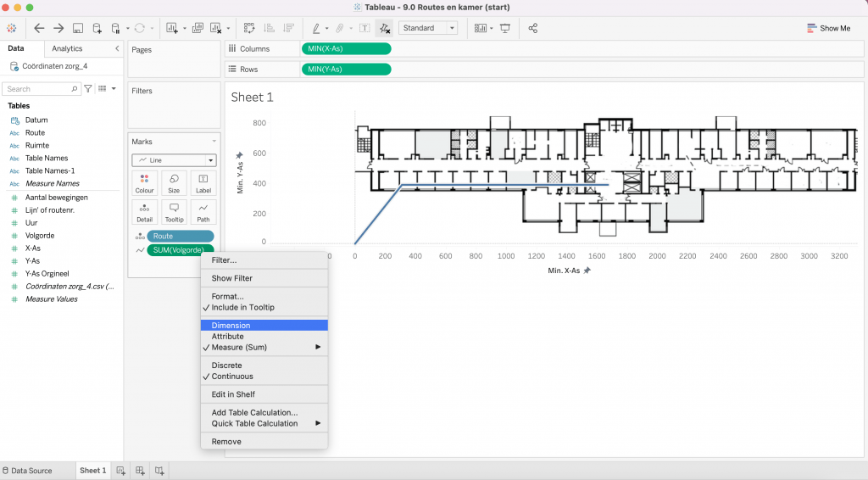The height and width of the screenshot is (480, 868).
Task: Open the Size card in Marks
Action: coord(174,183)
